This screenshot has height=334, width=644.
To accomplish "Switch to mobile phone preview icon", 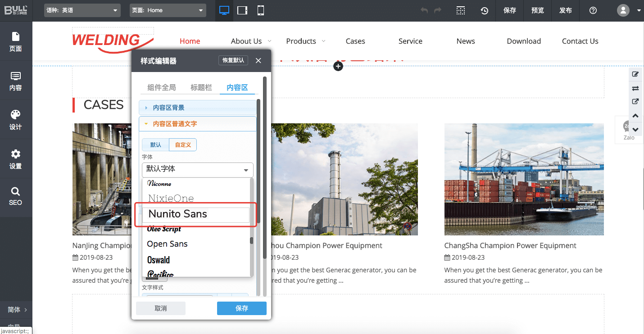I will click(260, 10).
